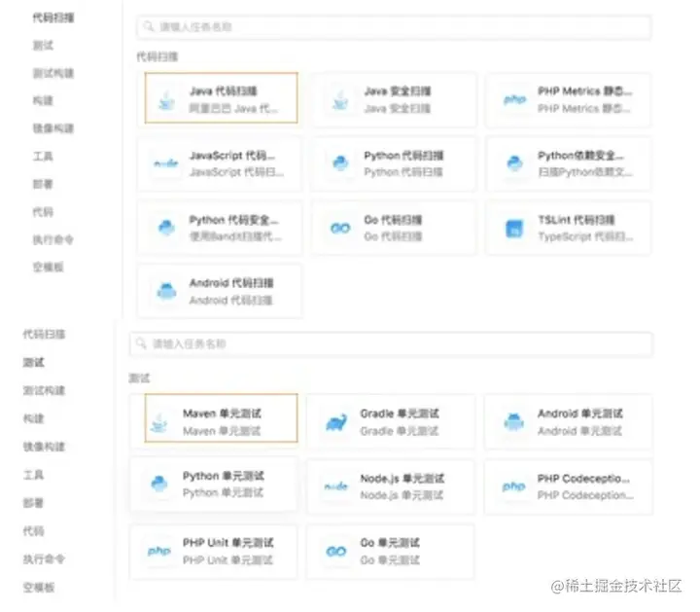Click the Go 单元测试 card's GO icon
This screenshot has height=612, width=700.
(x=336, y=552)
